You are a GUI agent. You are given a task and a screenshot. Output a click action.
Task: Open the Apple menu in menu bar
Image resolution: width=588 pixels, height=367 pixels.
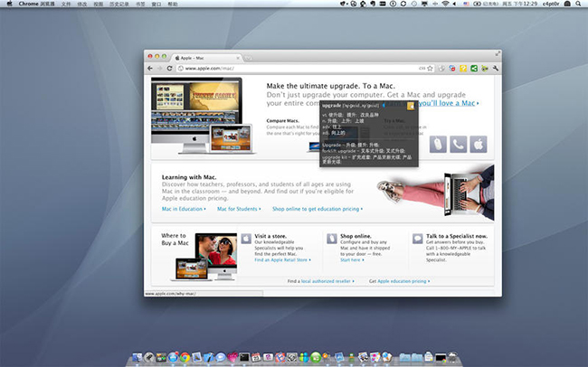click(9, 4)
